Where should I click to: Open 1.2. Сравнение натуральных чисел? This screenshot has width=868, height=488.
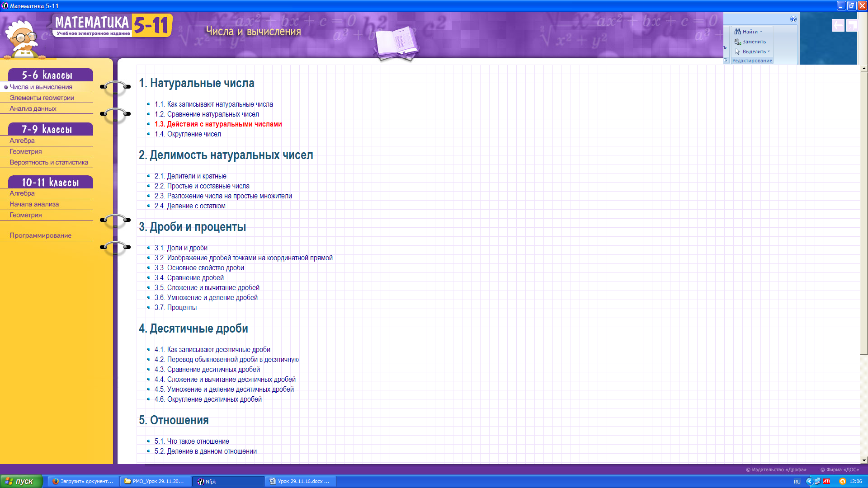pyautogui.click(x=207, y=114)
